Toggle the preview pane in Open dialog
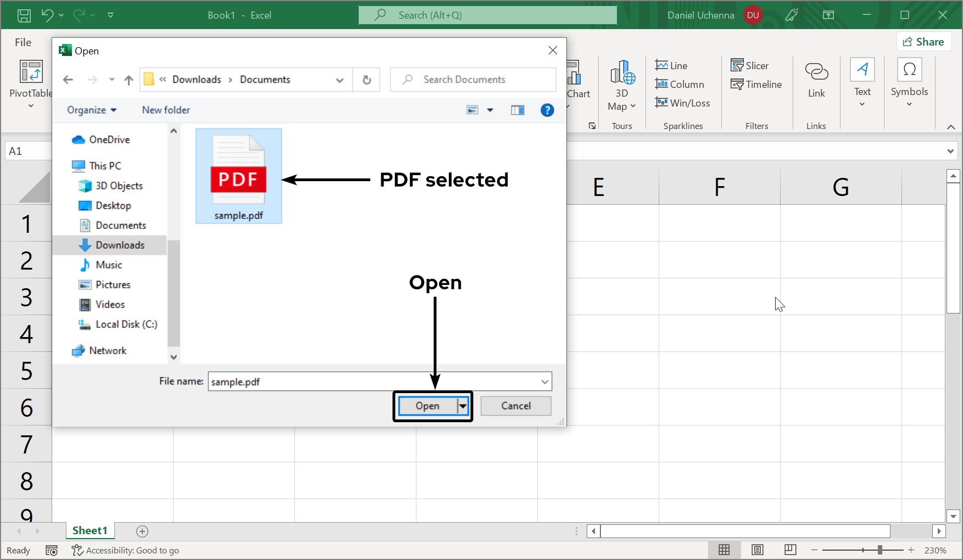Image resolution: width=963 pixels, height=560 pixels. tap(517, 110)
